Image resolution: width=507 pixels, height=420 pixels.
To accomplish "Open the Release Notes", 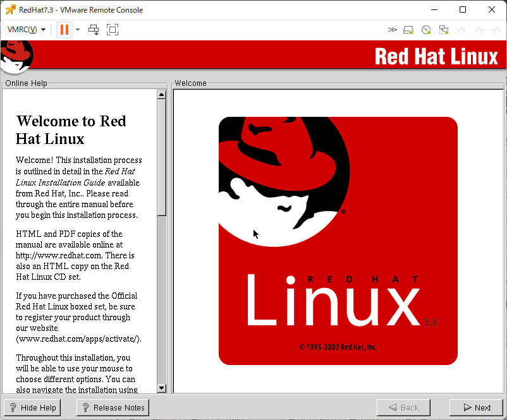I will (x=113, y=408).
